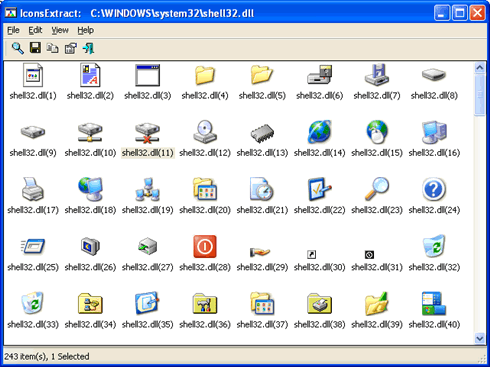Screen dimensions: 490x367
Task: Click the vertical scrollbar thumb
Action: pos(480,95)
